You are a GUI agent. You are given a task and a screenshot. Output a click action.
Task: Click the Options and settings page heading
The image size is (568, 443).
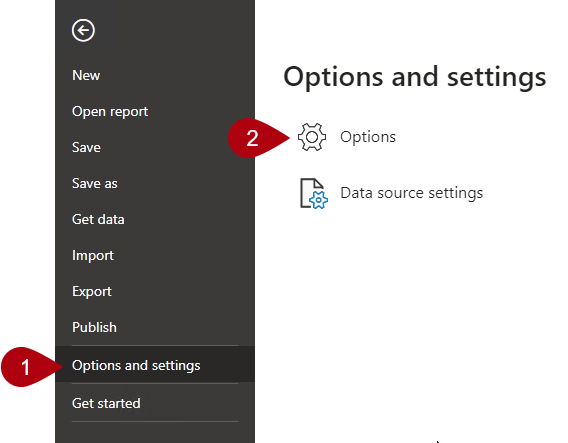(x=414, y=77)
